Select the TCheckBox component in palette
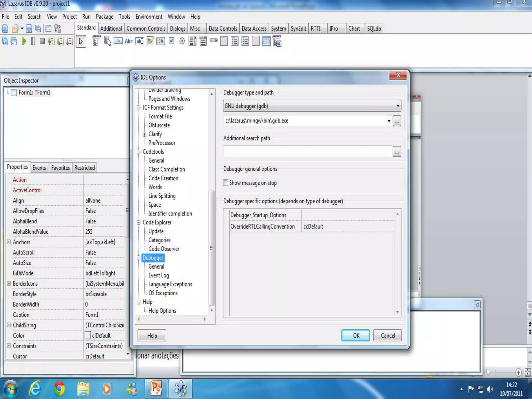The height and width of the screenshot is (399, 532). [171, 41]
